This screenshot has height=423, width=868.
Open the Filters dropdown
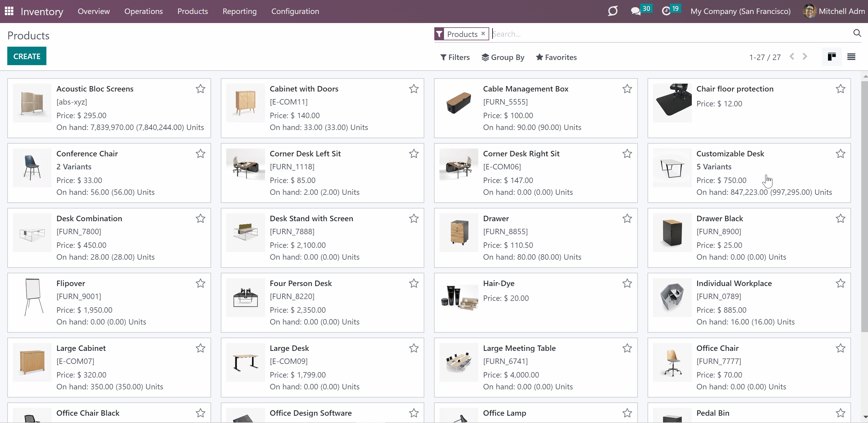tap(455, 57)
